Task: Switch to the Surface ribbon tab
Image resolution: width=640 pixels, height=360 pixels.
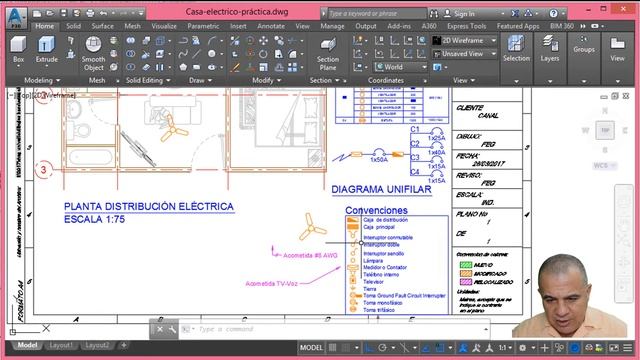Action: tap(102, 26)
